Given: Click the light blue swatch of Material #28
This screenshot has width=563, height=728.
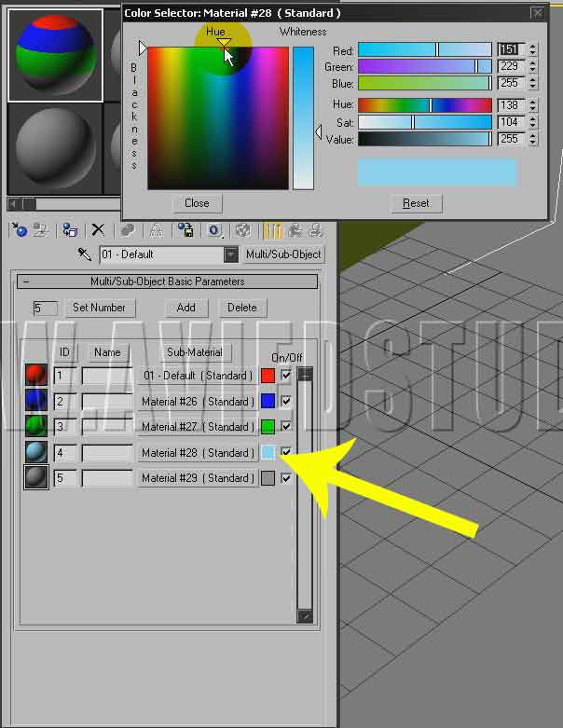Looking at the screenshot, I should tap(268, 452).
